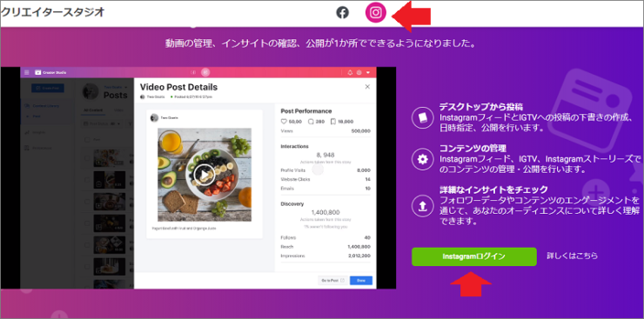Click the round help icon beside the bell
This screenshot has height=319, width=644.
pyautogui.click(x=359, y=72)
